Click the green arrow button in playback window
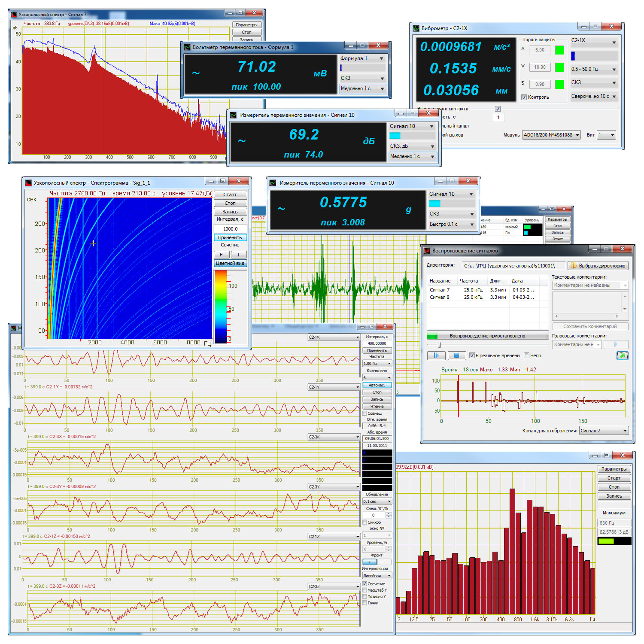644x644 pixels. pyautogui.click(x=622, y=355)
